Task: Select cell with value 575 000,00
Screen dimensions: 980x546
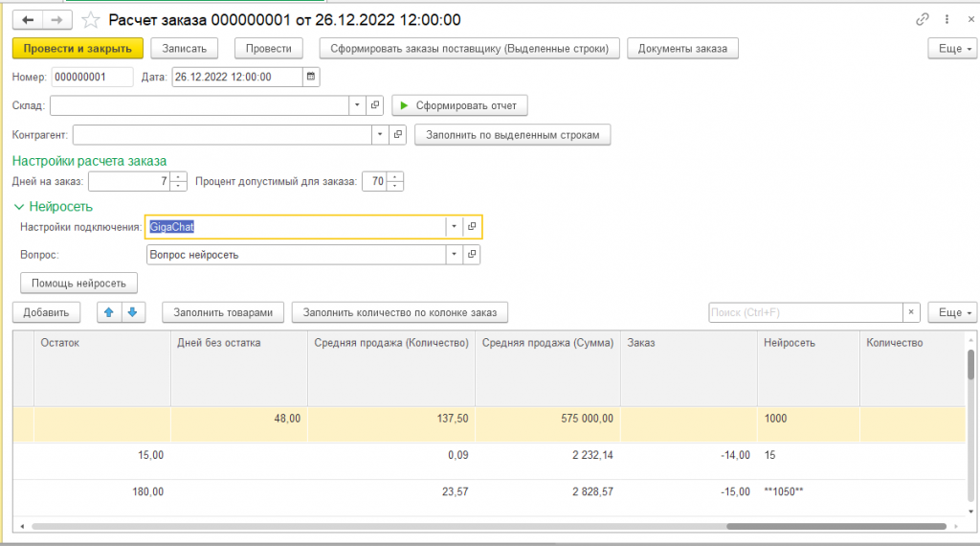Action: coord(547,424)
